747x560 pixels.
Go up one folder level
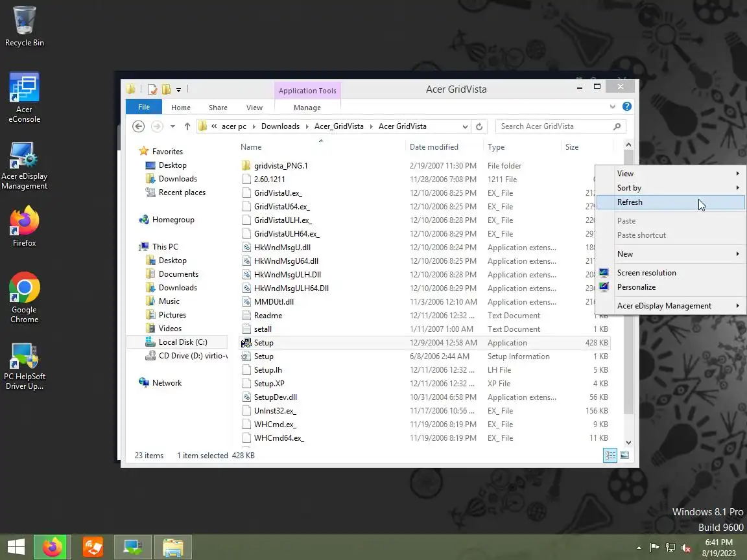coord(187,126)
